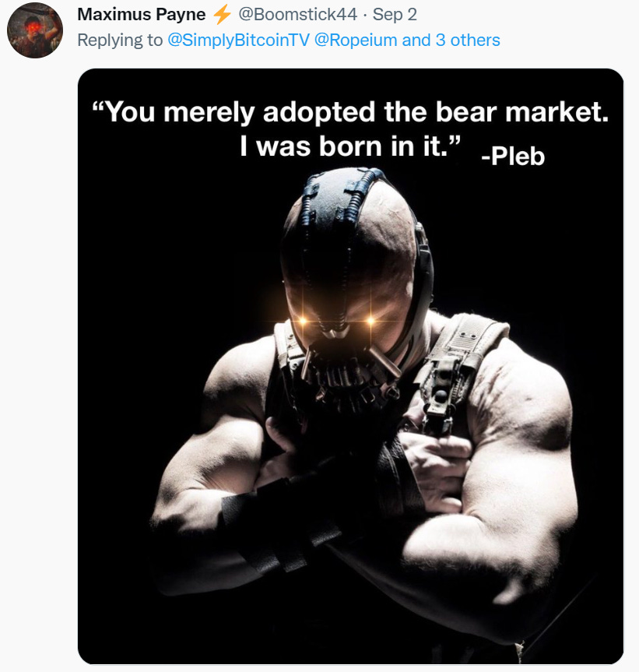Go to @SimplyBitcoinTV profile mention
The width and height of the screenshot is (639, 672).
point(238,40)
